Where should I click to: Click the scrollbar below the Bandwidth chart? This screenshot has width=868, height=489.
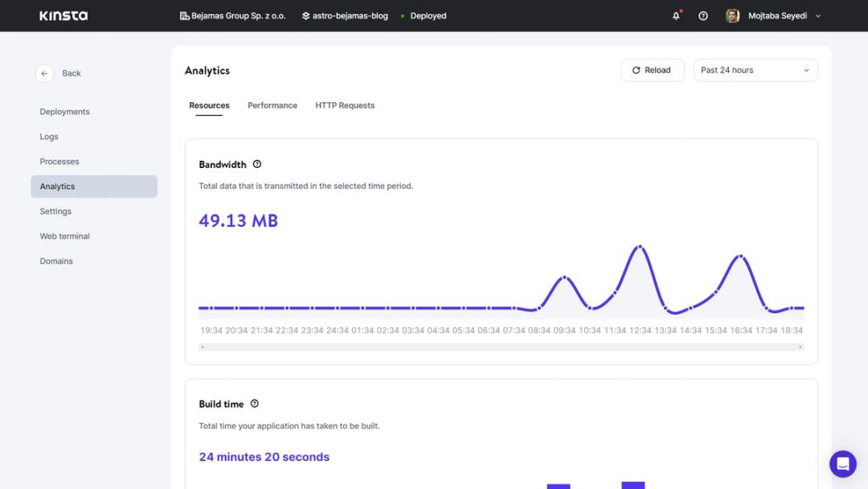[x=500, y=345]
